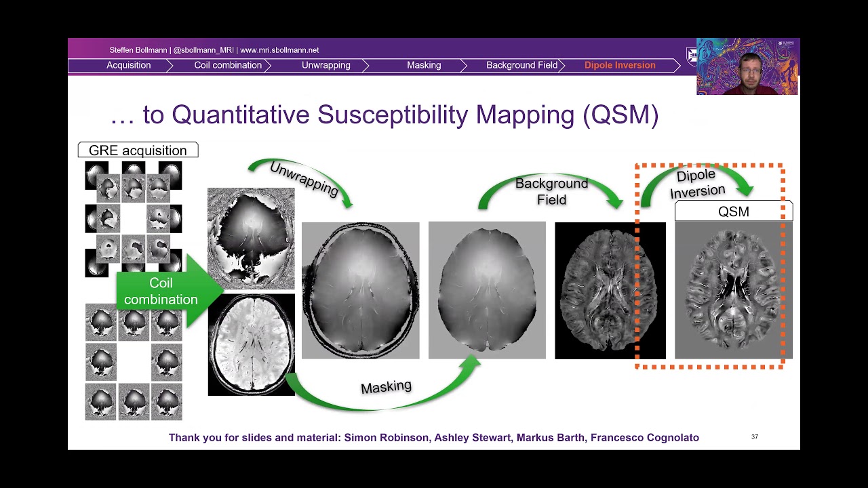Screen dimensions: 868x488
Task: Click the GRE acquisition label box
Action: 138,150
